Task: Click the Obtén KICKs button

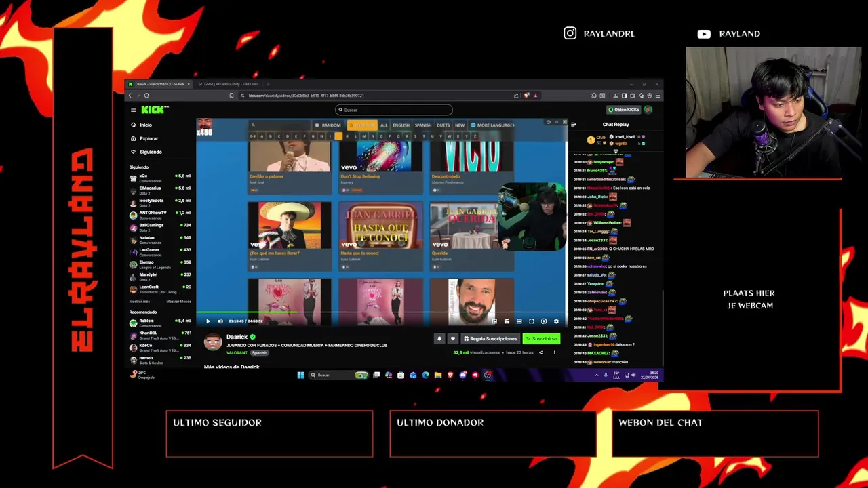Action: (x=624, y=110)
